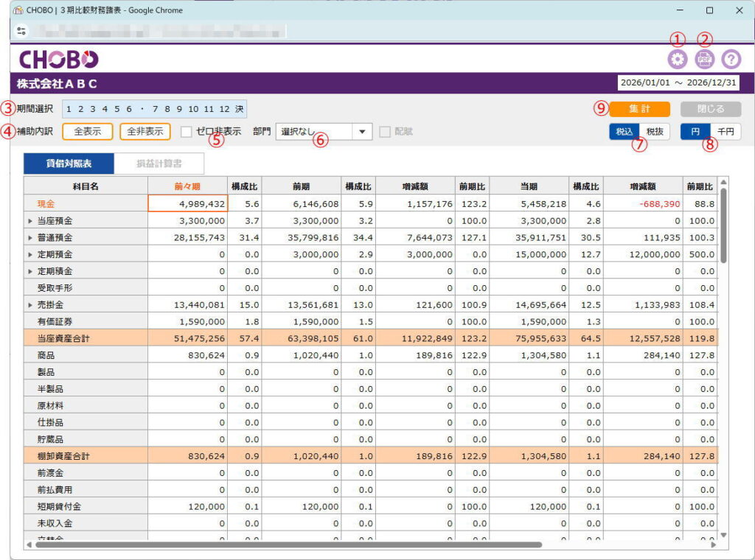This screenshot has height=560, width=755.
Task: Expand the 当座預金 row
Action: point(30,220)
